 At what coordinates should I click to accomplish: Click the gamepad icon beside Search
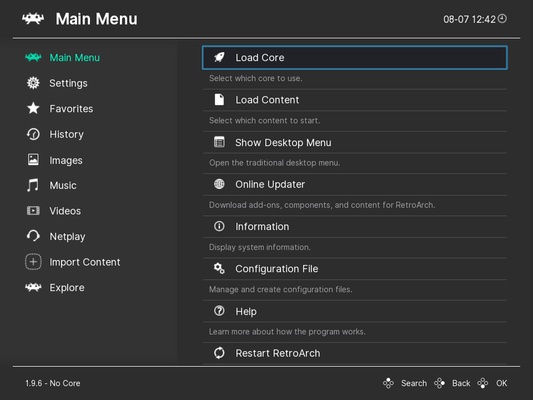tap(388, 383)
